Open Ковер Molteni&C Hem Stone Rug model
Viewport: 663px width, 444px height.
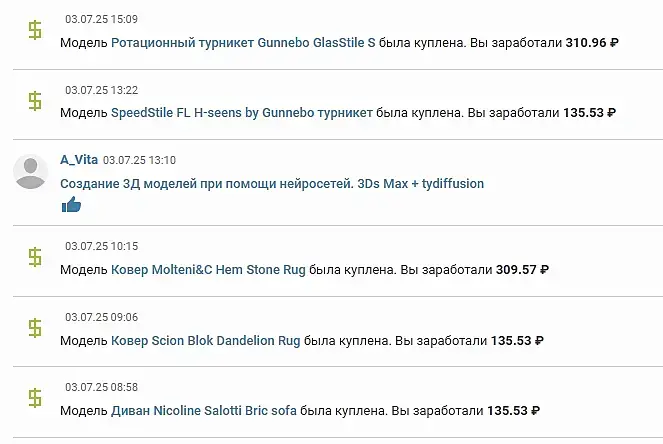click(208, 270)
